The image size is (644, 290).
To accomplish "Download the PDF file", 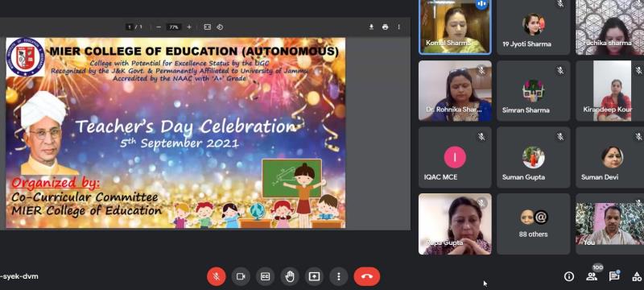I will pyautogui.click(x=371, y=27).
